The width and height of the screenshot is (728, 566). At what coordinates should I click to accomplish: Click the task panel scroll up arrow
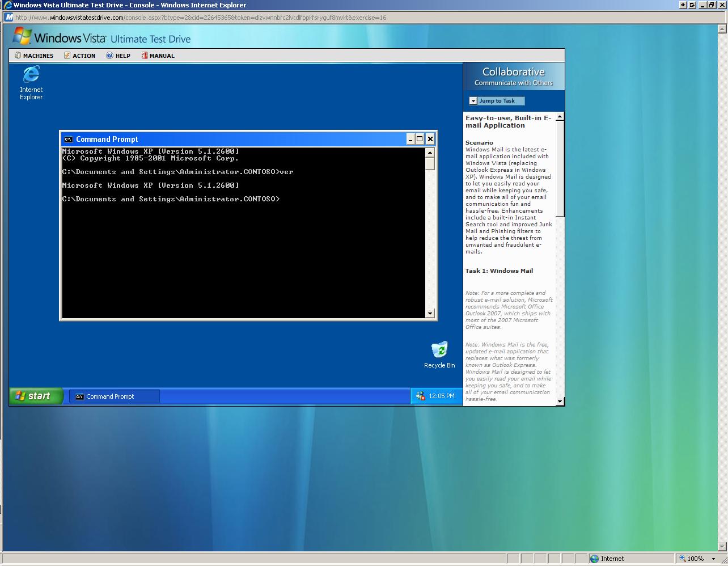[560, 116]
